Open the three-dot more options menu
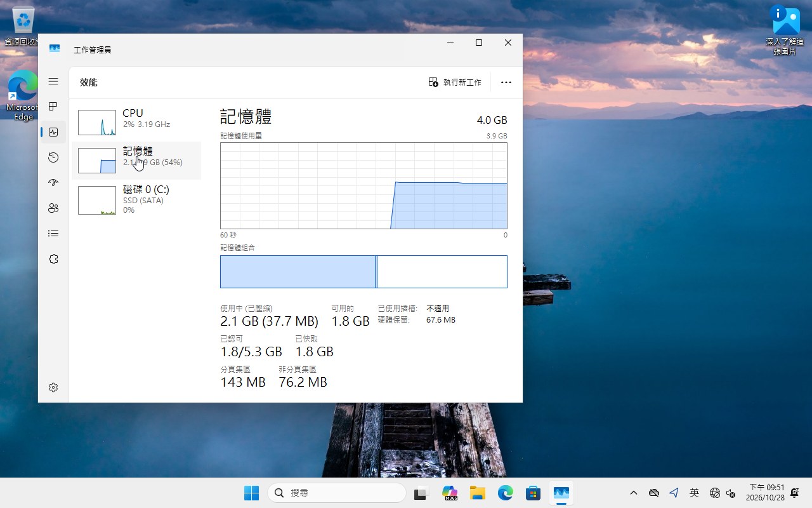The height and width of the screenshot is (508, 812). pyautogui.click(x=506, y=83)
